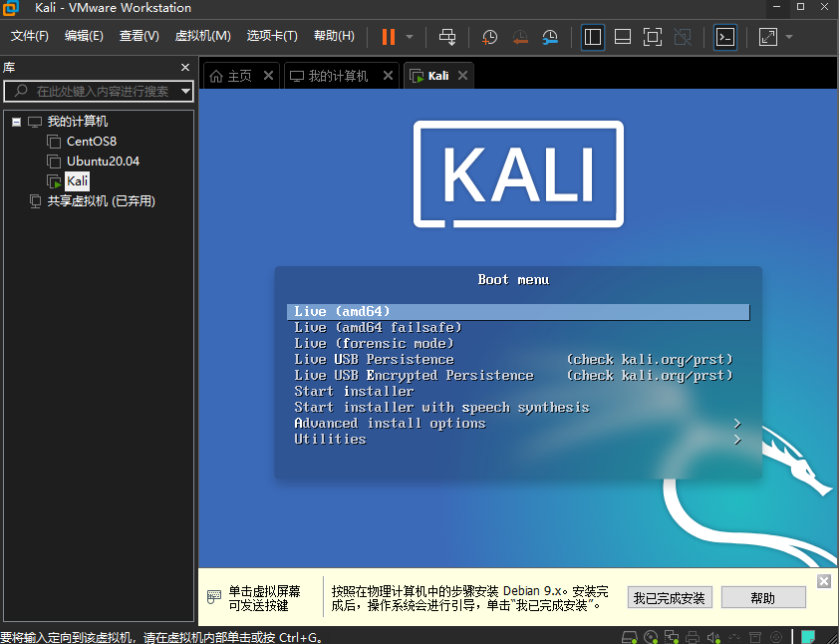Image resolution: width=840 pixels, height=644 pixels.
Task: Select Start installer boot entry
Action: tap(354, 392)
